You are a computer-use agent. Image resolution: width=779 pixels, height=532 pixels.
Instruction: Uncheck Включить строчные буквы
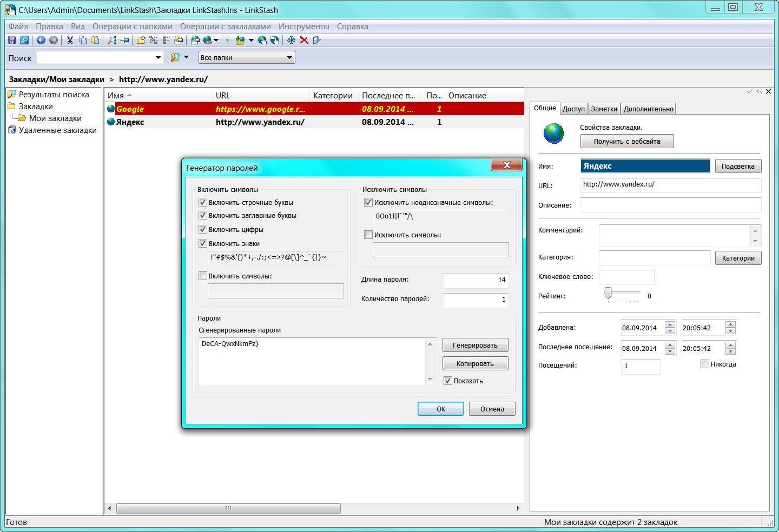click(203, 202)
